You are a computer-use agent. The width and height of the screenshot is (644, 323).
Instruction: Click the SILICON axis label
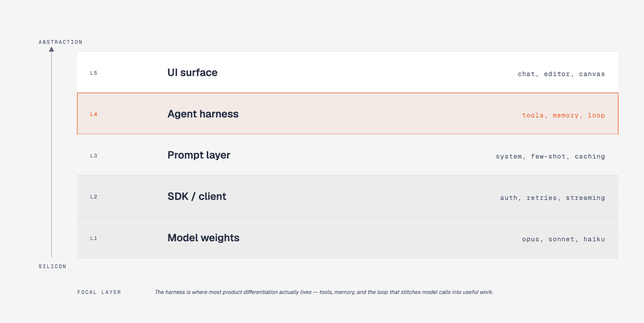point(52,266)
